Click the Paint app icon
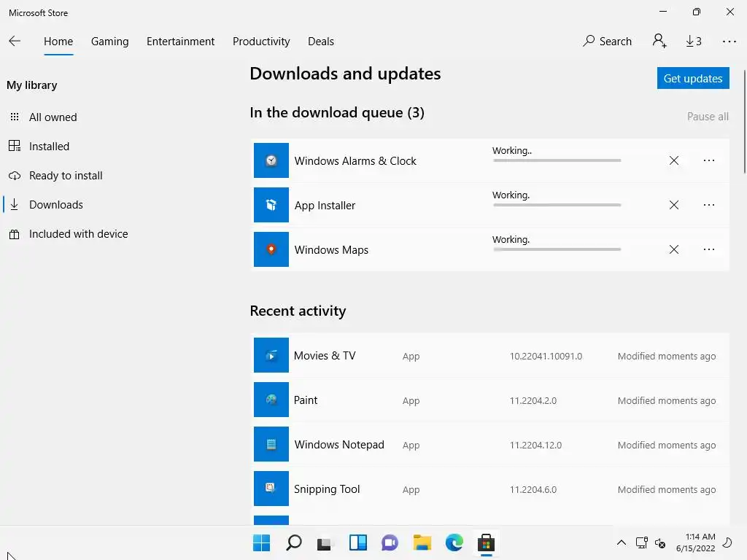The height and width of the screenshot is (560, 747). [x=271, y=400]
